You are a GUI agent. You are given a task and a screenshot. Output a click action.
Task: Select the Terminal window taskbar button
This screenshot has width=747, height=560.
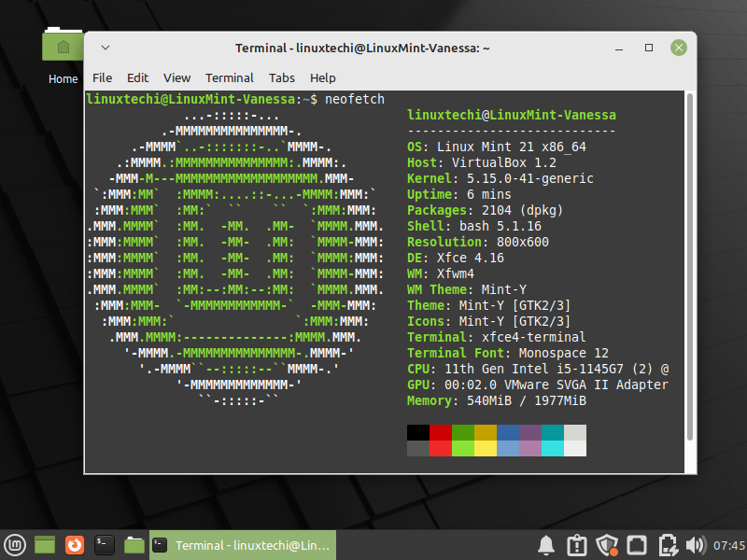tap(243, 545)
